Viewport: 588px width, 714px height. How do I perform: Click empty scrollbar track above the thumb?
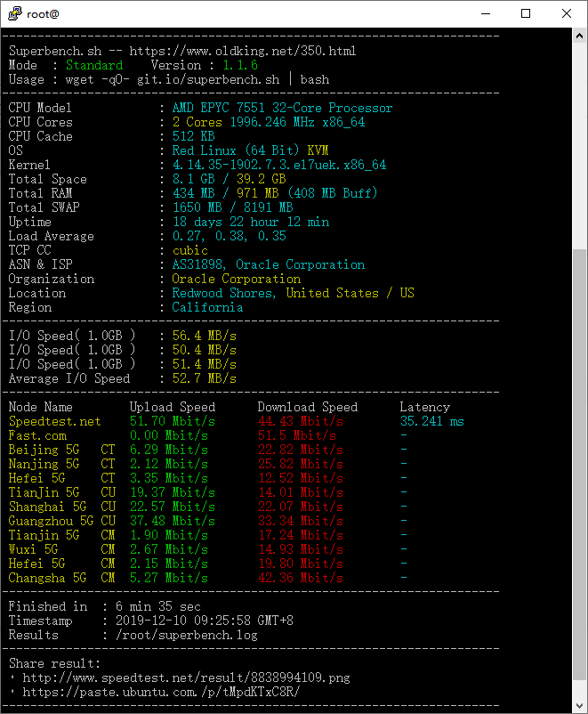tap(579, 151)
